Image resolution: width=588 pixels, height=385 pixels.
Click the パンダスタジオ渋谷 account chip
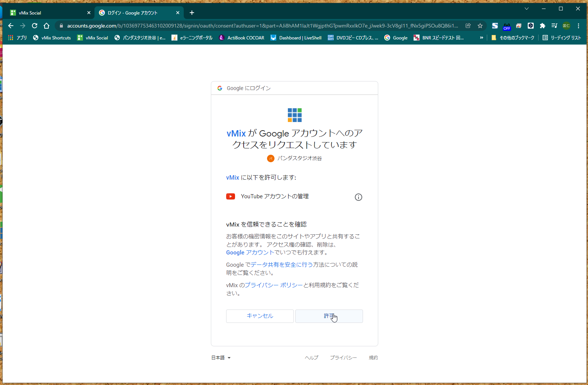(x=295, y=158)
